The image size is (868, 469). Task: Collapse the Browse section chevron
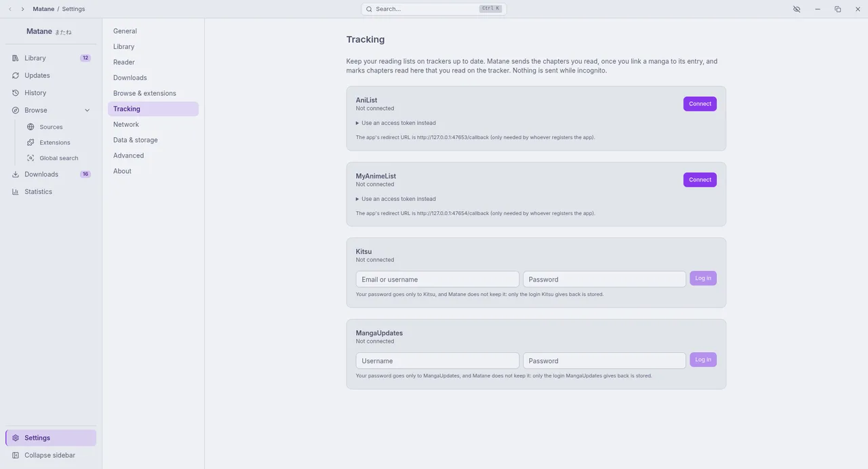(87, 110)
